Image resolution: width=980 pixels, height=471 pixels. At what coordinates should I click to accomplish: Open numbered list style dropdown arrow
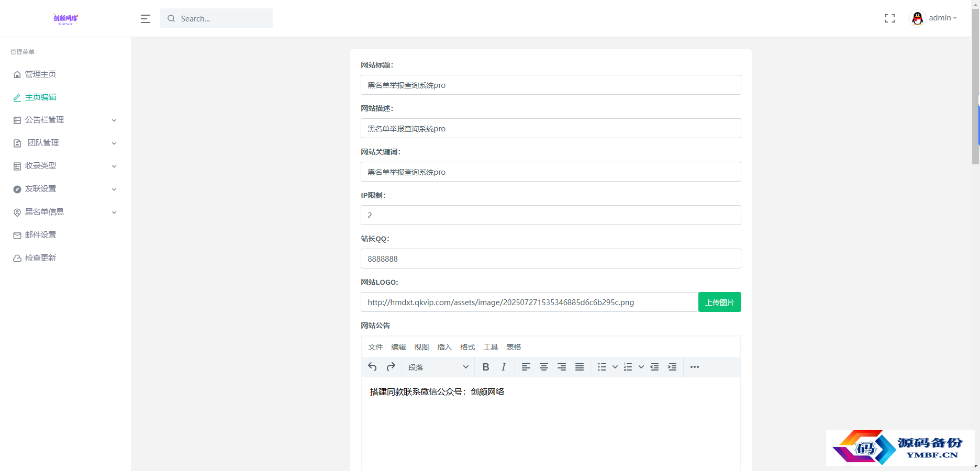[x=641, y=367]
